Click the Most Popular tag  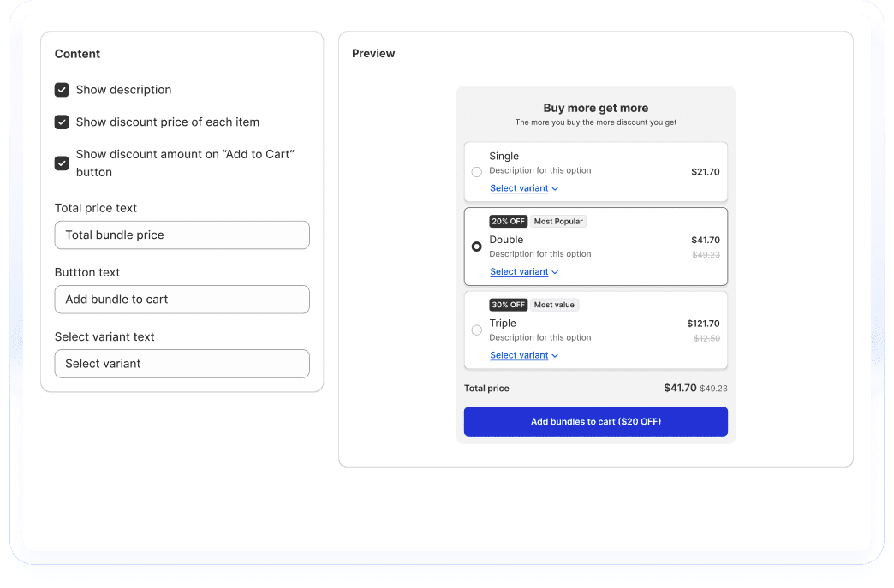click(x=558, y=222)
